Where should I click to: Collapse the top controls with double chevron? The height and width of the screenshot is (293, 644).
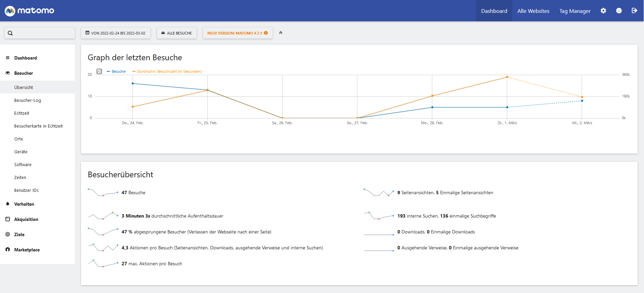281,33
